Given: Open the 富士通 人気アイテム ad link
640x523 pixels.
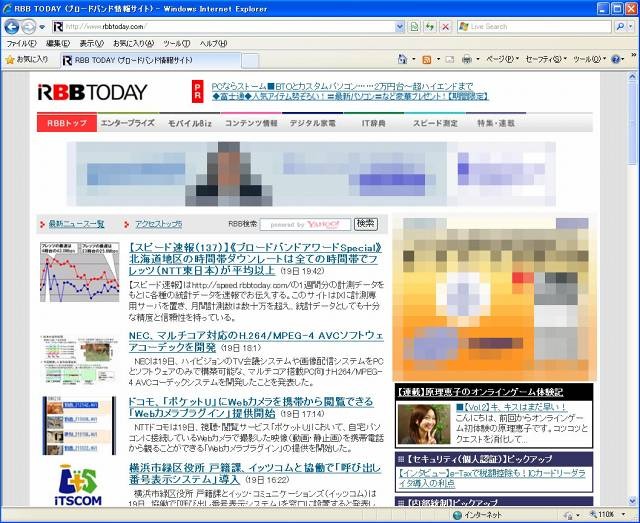Looking at the screenshot, I should 350,96.
